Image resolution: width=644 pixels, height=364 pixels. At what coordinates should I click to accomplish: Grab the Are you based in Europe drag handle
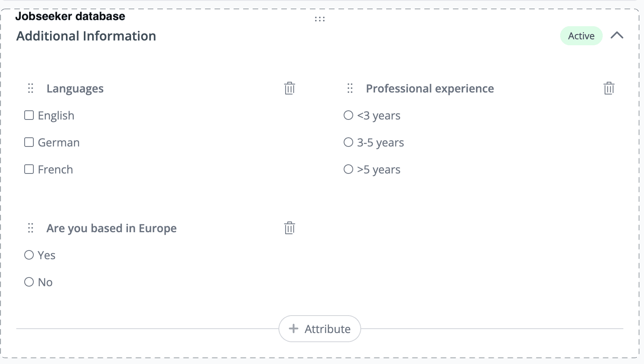(x=31, y=228)
